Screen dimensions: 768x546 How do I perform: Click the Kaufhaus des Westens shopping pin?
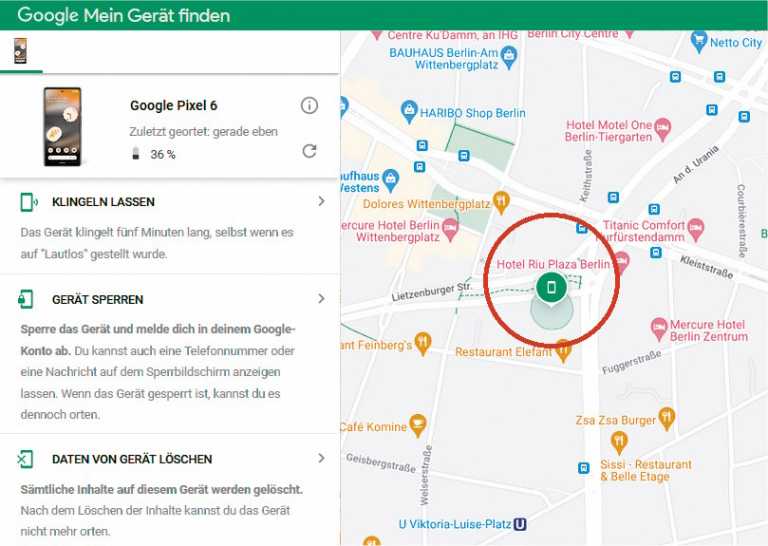click(x=390, y=180)
